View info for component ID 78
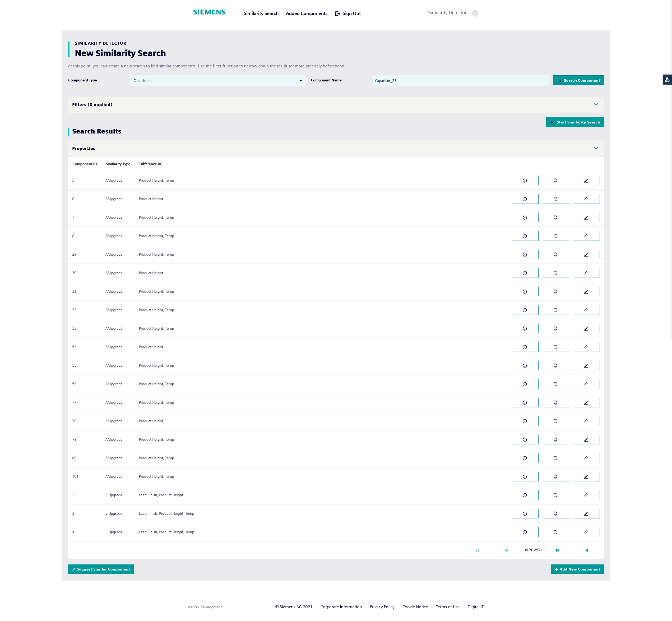 coord(525,421)
